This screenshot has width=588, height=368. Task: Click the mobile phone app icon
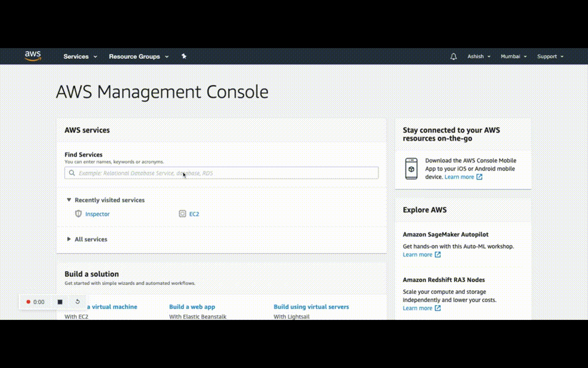411,169
